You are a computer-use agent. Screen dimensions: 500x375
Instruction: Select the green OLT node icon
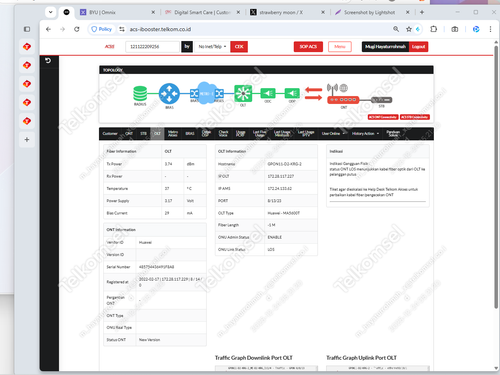pos(243,93)
